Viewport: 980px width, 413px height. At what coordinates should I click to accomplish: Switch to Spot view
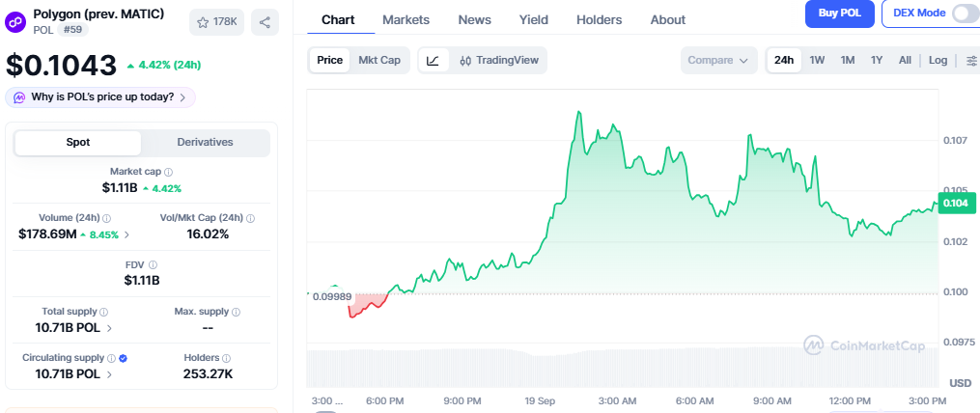coord(78,143)
